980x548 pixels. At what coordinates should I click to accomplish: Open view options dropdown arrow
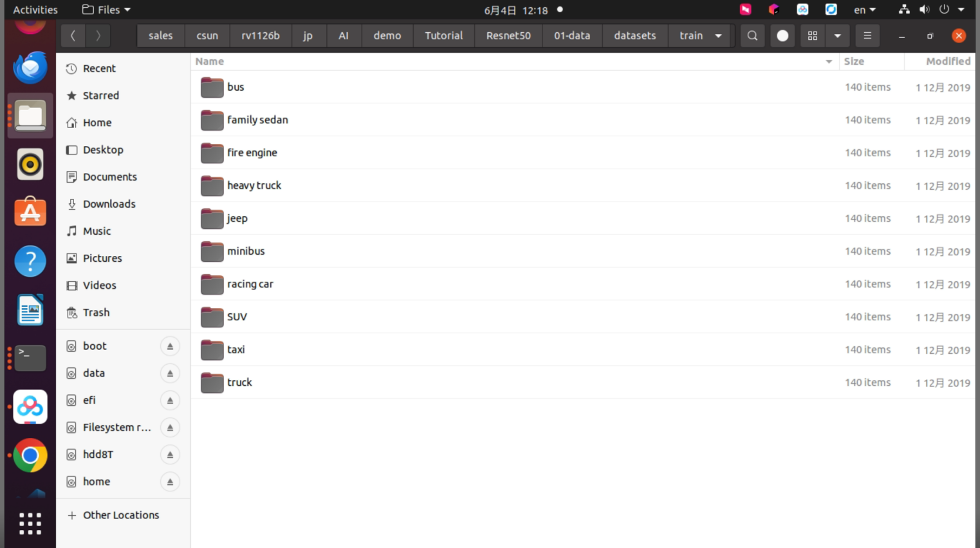(837, 36)
